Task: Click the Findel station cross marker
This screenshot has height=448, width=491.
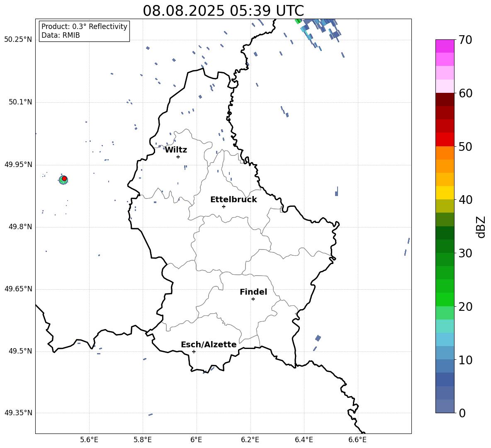Action: coord(253,299)
